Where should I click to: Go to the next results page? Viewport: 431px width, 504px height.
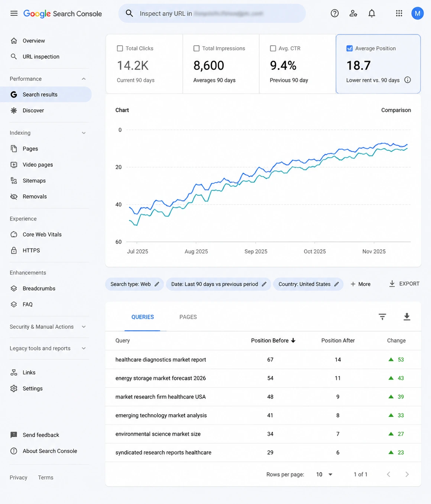407,474
